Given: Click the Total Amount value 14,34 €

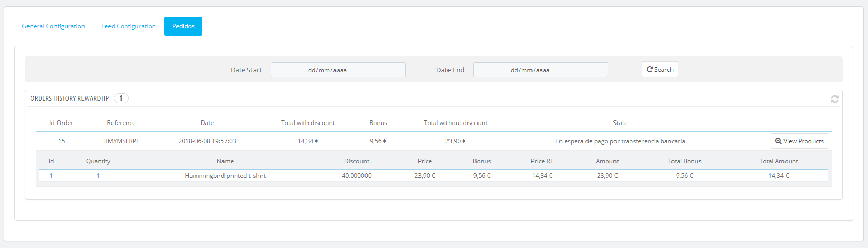Looking at the screenshot, I should pos(778,176).
